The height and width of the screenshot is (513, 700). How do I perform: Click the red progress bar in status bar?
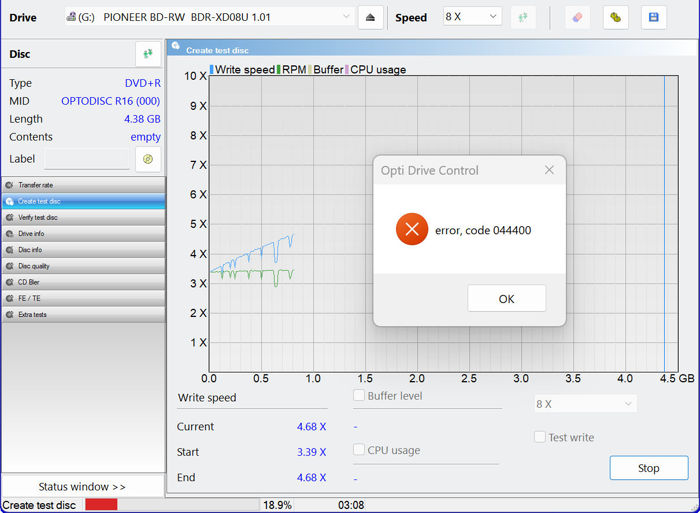(x=101, y=505)
